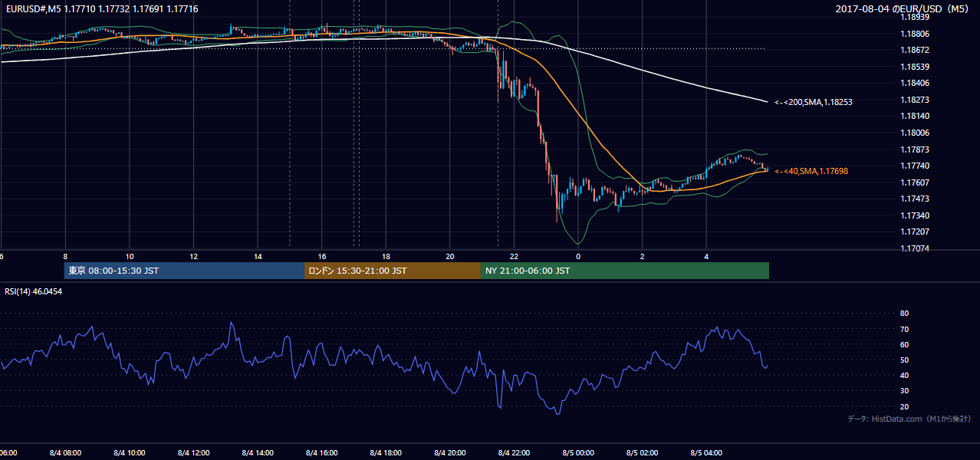Click the RSI(14) 46.0454 indicator label
The height and width of the screenshot is (460, 980).
coord(34,291)
